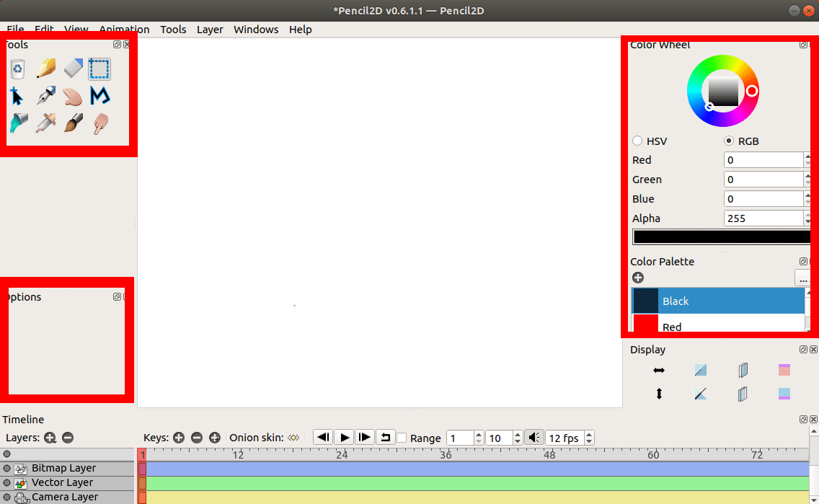Choose the Paint Bucket tool
Screen dimensions: 819x504
pos(17,123)
